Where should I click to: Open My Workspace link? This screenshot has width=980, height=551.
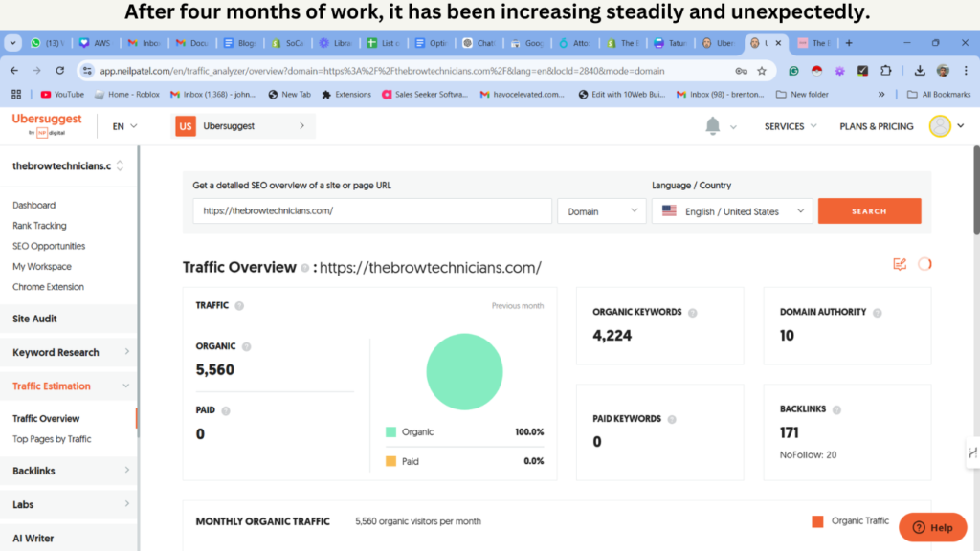(x=42, y=267)
